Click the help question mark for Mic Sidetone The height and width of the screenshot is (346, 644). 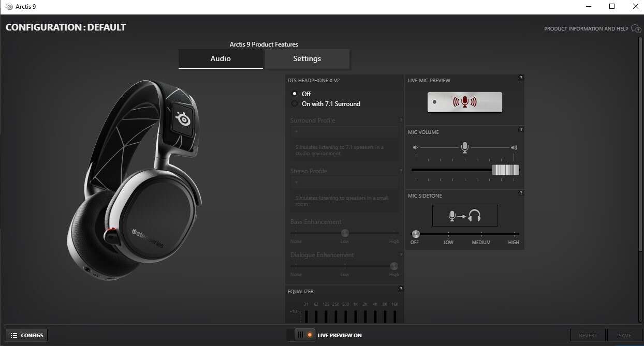click(521, 193)
